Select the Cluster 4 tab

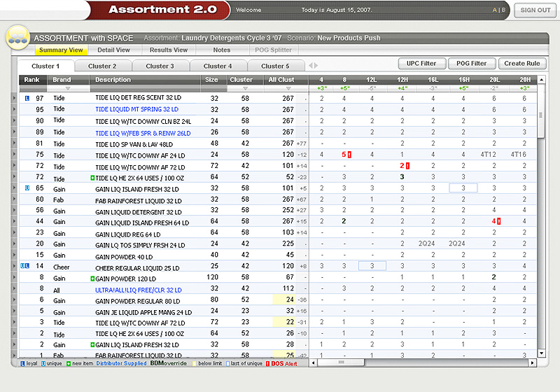point(218,66)
